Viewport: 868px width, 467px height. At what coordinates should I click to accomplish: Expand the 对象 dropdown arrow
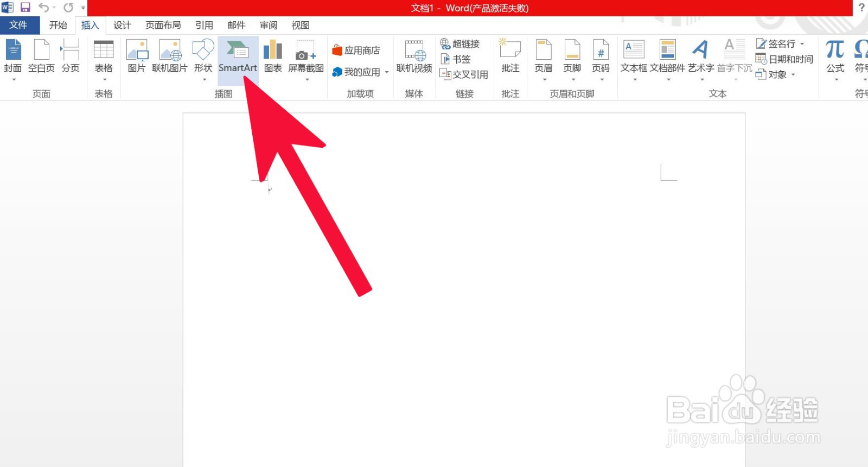coord(793,74)
